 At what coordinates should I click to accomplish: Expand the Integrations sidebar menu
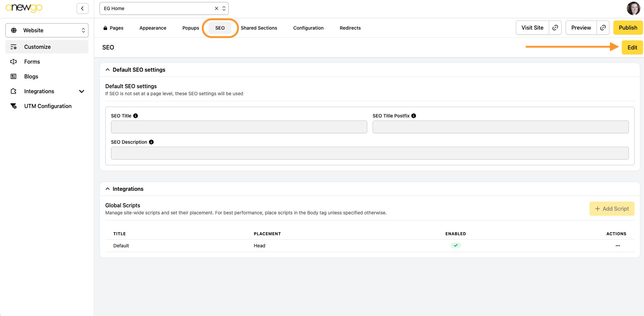point(81,91)
